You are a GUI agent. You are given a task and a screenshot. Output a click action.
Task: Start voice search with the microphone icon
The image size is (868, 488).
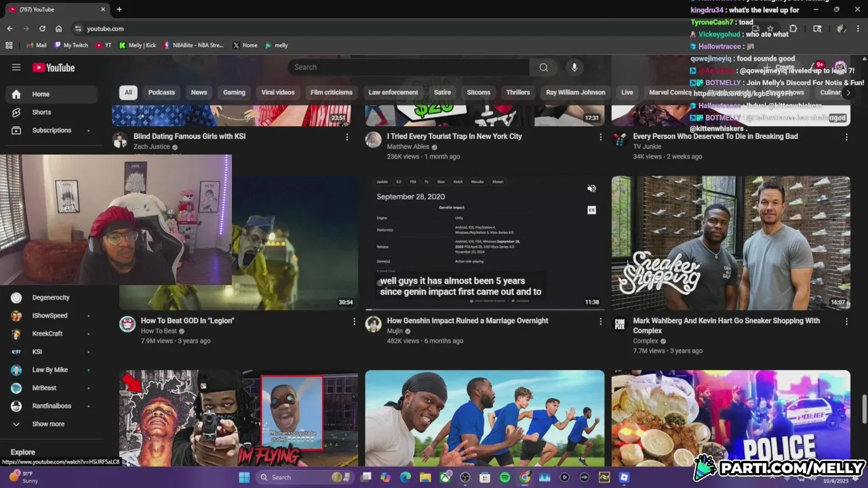[574, 67]
